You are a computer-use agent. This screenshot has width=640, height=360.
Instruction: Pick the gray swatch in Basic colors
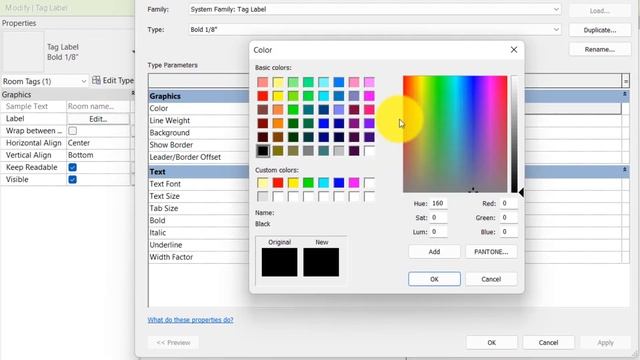pos(309,151)
